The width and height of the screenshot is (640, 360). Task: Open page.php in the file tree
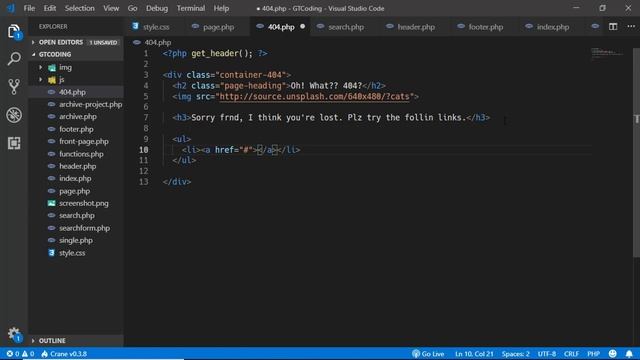pyautogui.click(x=74, y=191)
